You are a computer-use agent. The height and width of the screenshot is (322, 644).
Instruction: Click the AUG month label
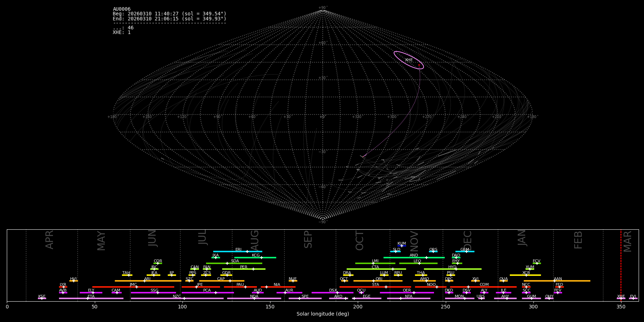point(255,240)
